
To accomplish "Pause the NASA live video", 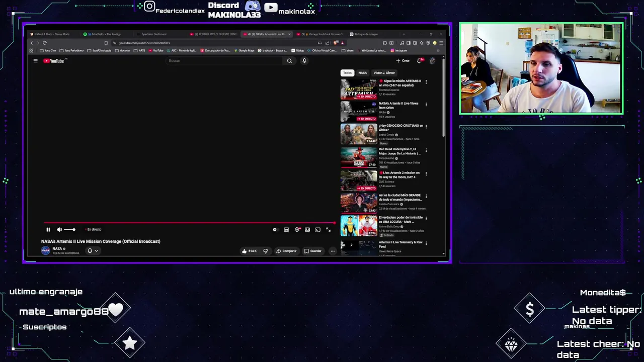I will [48, 230].
